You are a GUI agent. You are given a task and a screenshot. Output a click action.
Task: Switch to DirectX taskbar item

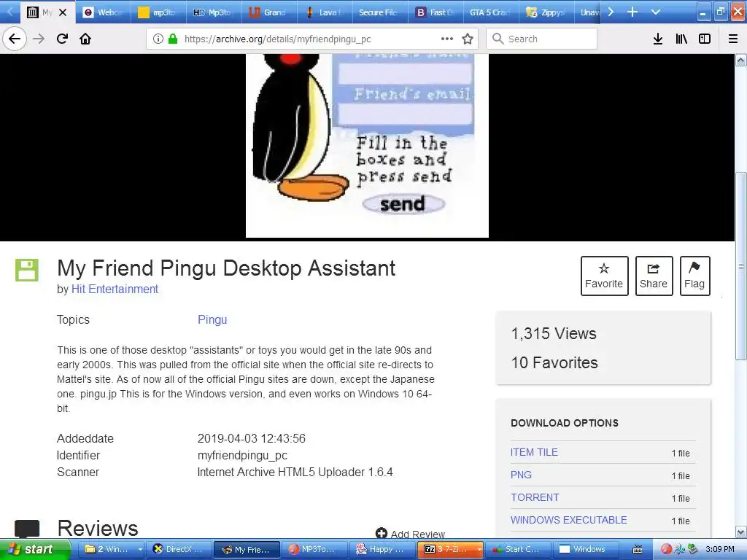click(x=178, y=549)
